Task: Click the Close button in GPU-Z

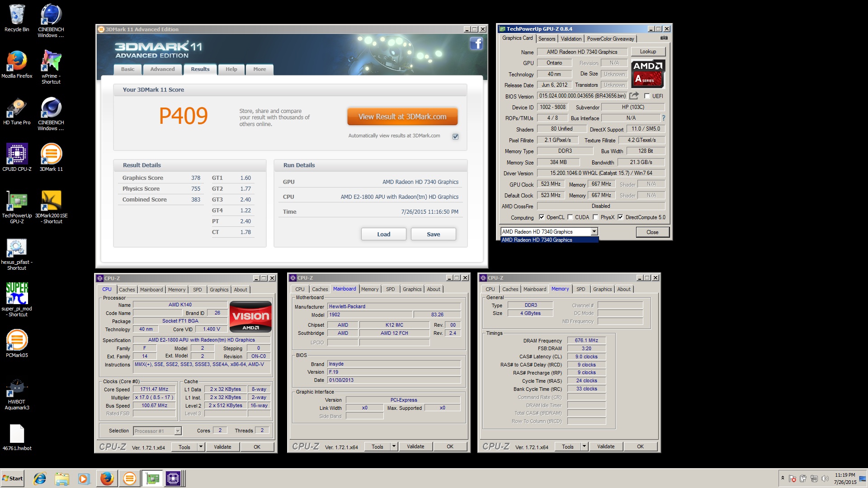Action: click(652, 232)
